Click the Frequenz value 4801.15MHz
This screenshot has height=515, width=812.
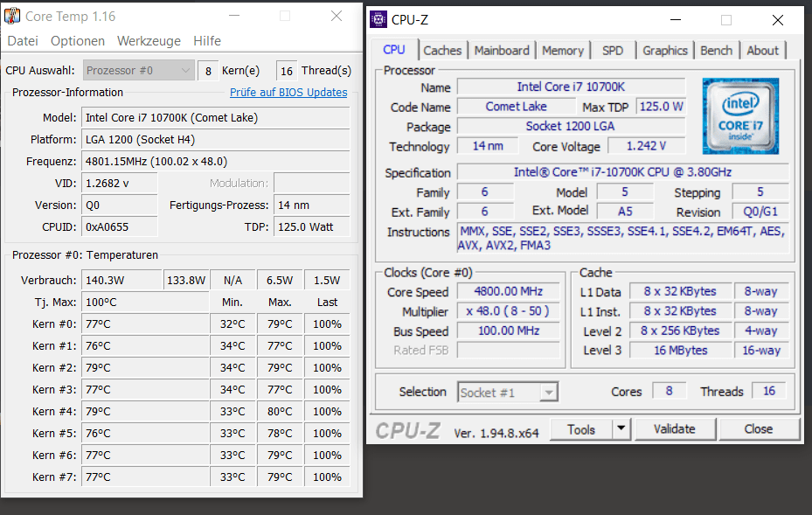click(x=215, y=162)
